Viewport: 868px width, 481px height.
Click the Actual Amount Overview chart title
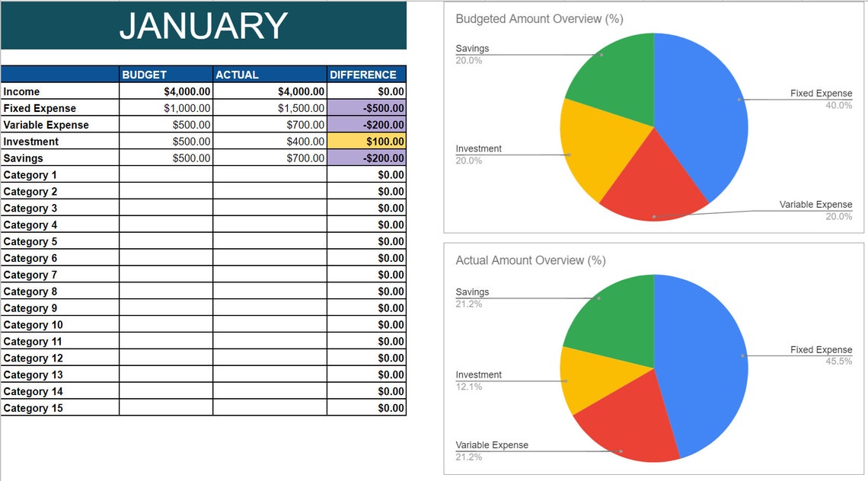pos(531,260)
